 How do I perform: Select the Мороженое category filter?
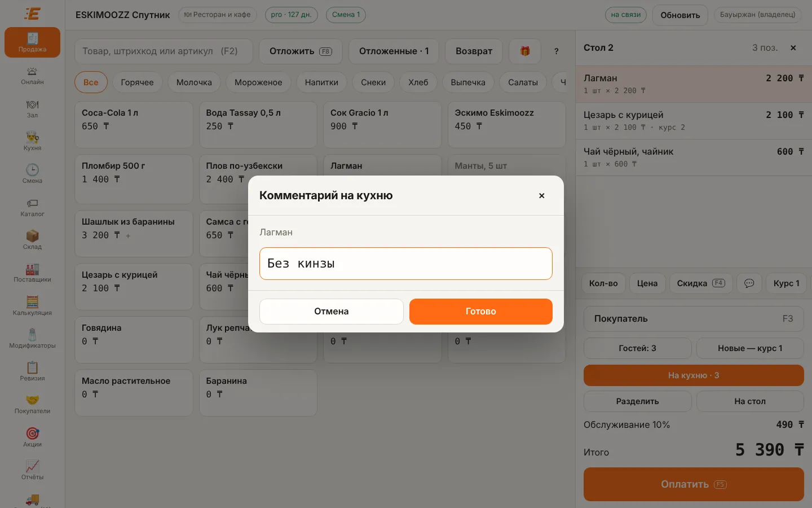click(x=258, y=82)
